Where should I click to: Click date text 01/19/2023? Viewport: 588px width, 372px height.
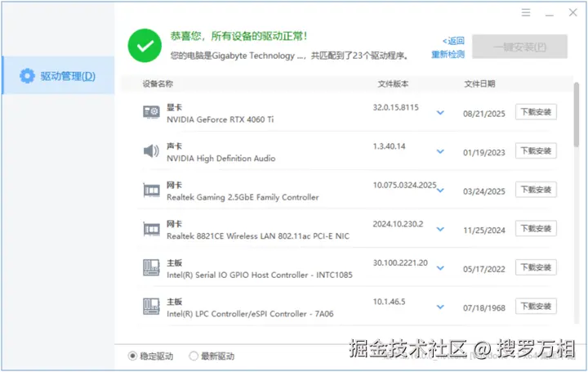pos(484,153)
